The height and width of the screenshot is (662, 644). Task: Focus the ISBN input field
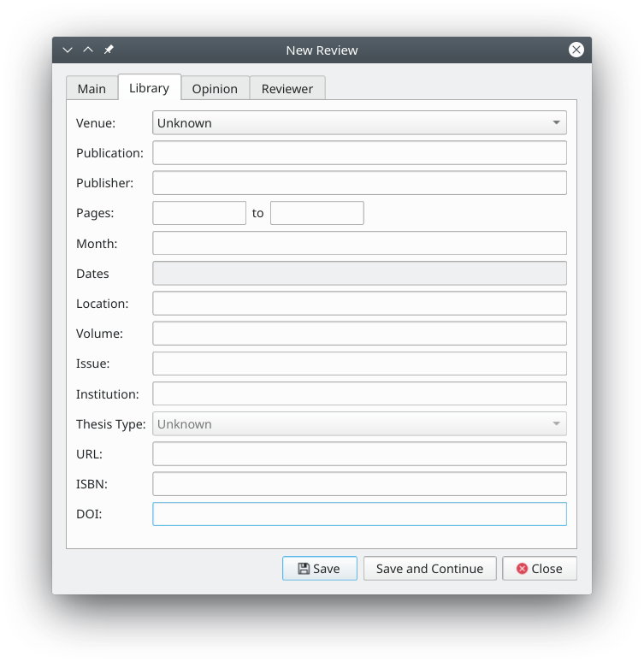pos(359,484)
